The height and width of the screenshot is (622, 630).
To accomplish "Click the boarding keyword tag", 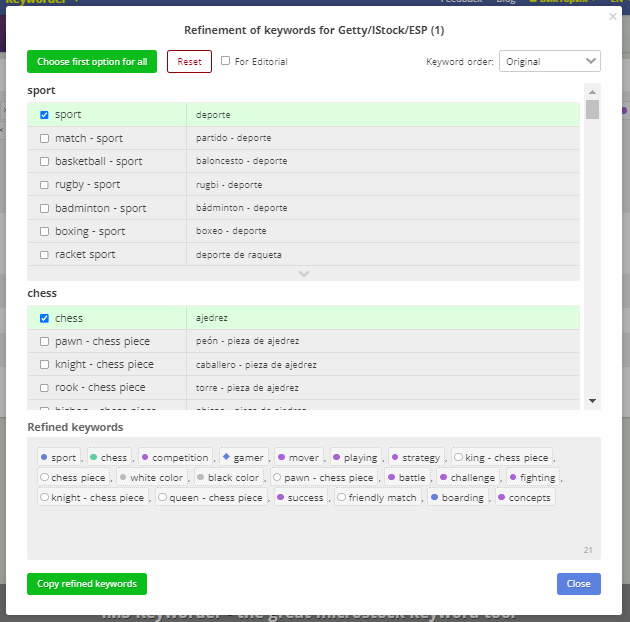I will (x=458, y=497).
